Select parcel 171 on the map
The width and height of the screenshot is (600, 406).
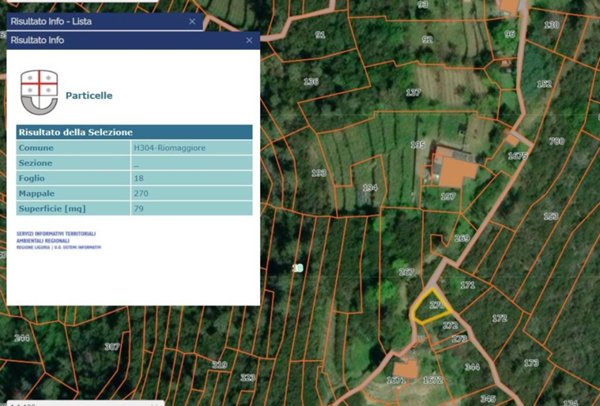tap(468, 285)
